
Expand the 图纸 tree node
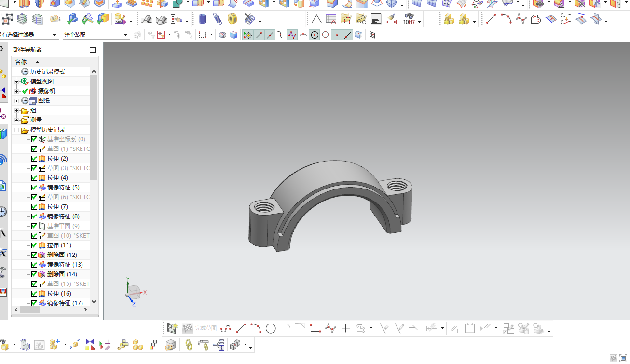click(16, 101)
